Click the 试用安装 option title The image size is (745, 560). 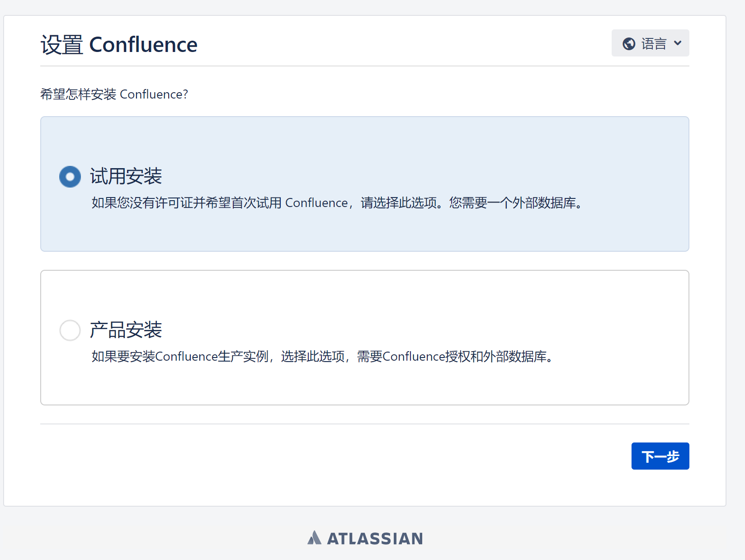click(x=126, y=176)
